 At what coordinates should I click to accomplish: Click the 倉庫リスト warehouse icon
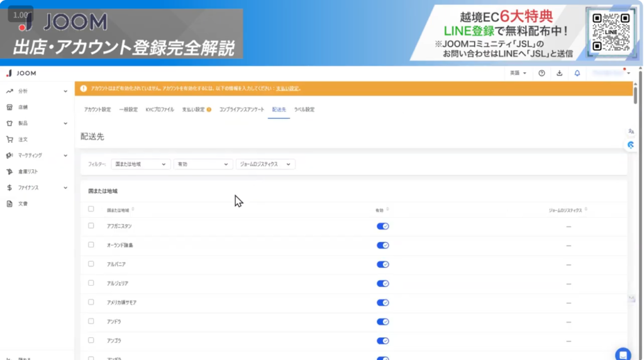pos(9,171)
